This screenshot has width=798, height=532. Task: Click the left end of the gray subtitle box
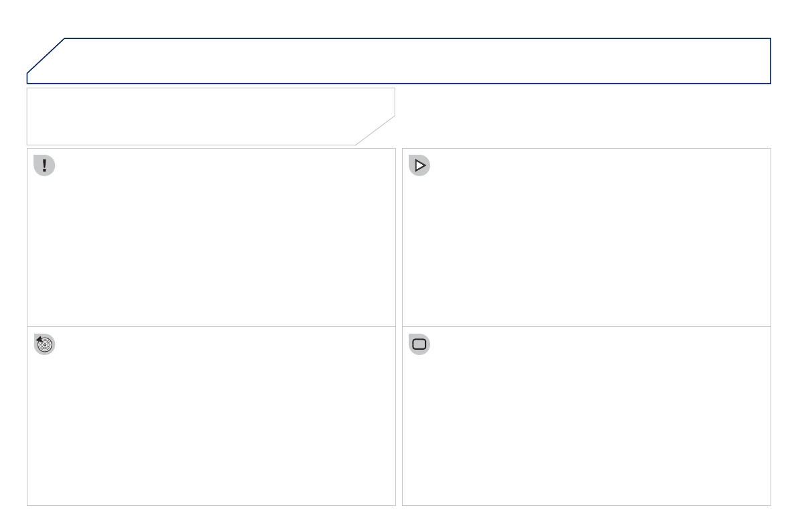[40, 116]
